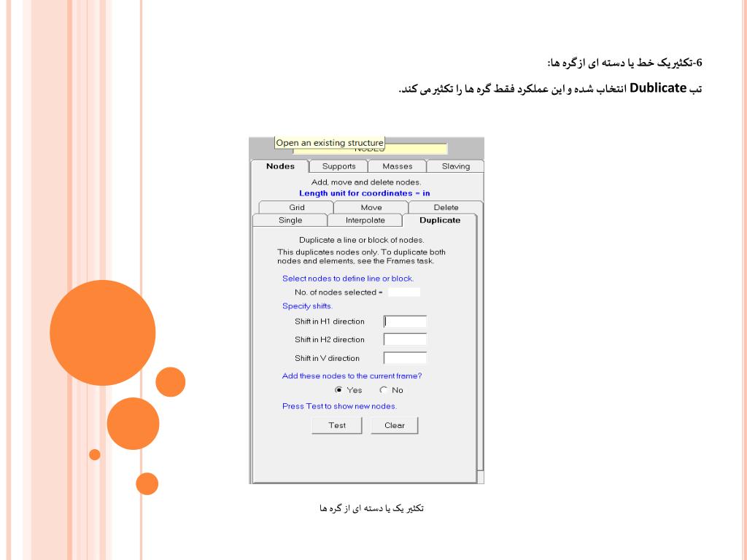Click the Shift in V direction field
The height and width of the screenshot is (560, 747).
click(x=405, y=358)
